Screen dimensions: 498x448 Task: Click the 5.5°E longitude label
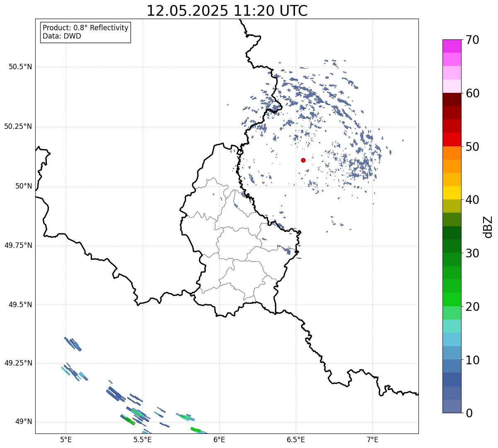point(143,440)
